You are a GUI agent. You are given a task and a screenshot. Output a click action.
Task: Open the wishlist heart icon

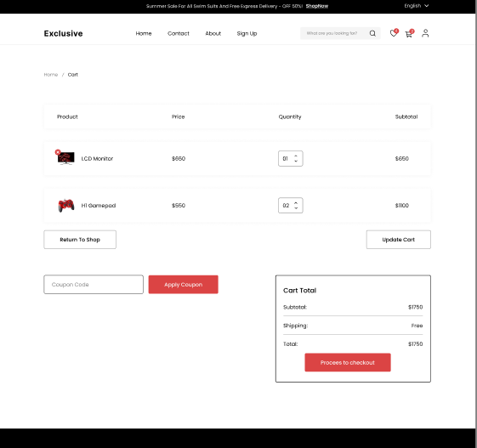pyautogui.click(x=394, y=33)
